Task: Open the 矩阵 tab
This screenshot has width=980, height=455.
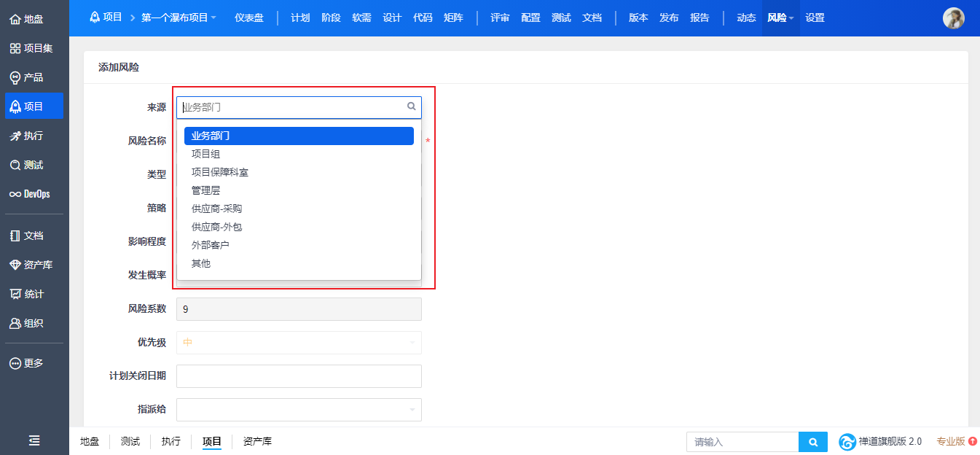Action: click(x=453, y=17)
